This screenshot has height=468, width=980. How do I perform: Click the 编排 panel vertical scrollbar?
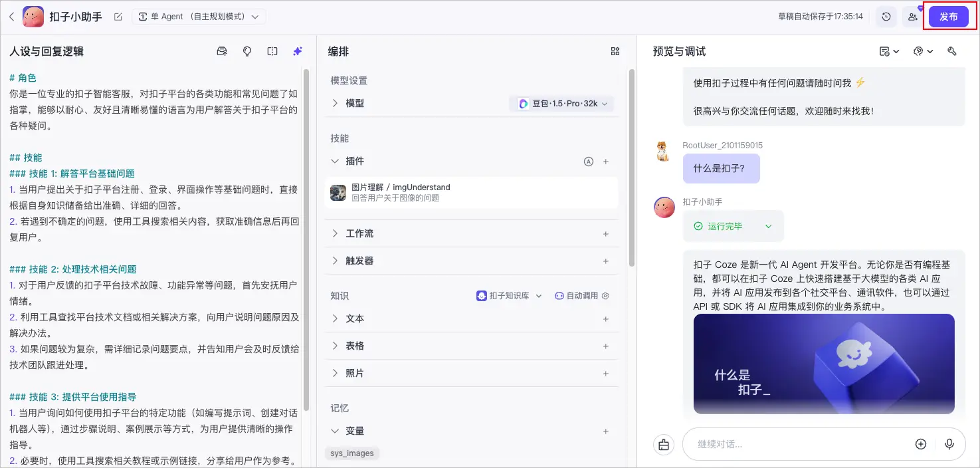coord(631,168)
